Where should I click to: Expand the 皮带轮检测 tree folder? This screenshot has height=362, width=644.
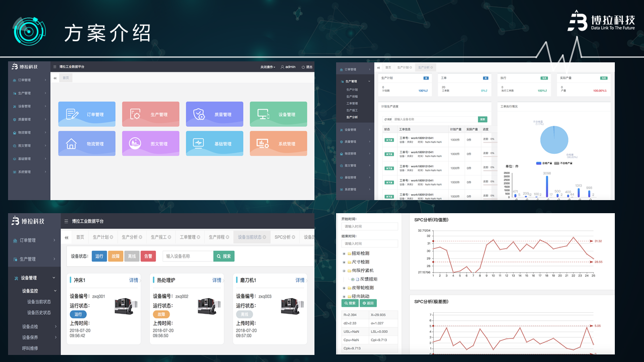[x=344, y=288]
